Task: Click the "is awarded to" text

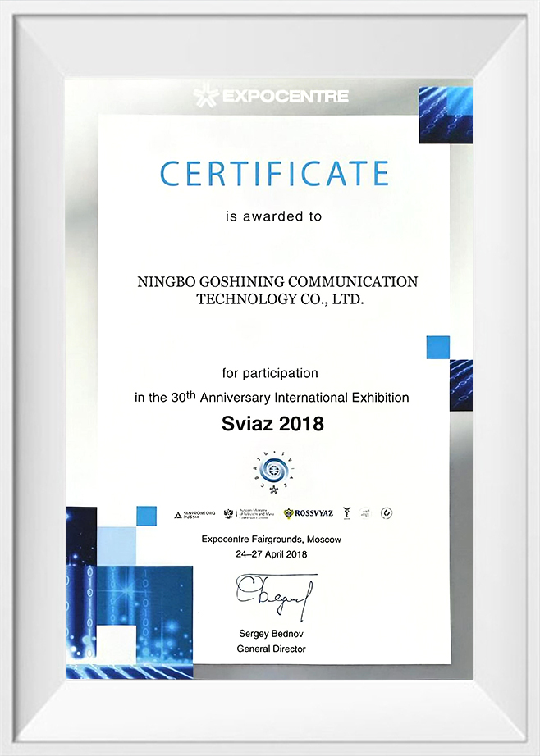Action: click(273, 217)
